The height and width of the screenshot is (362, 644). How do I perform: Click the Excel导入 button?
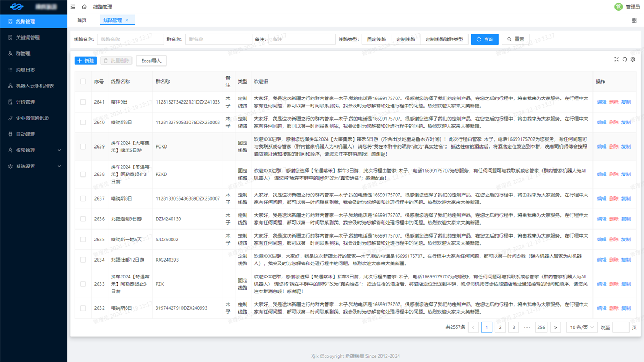[x=151, y=61]
